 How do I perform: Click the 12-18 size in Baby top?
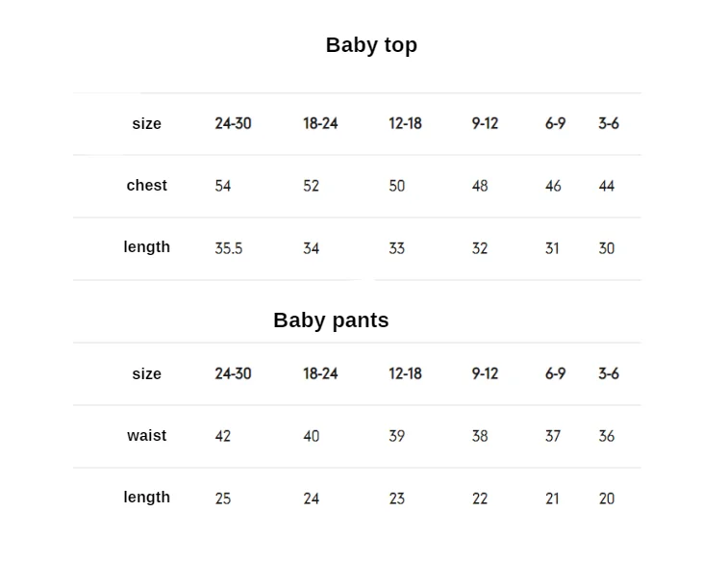(x=405, y=123)
